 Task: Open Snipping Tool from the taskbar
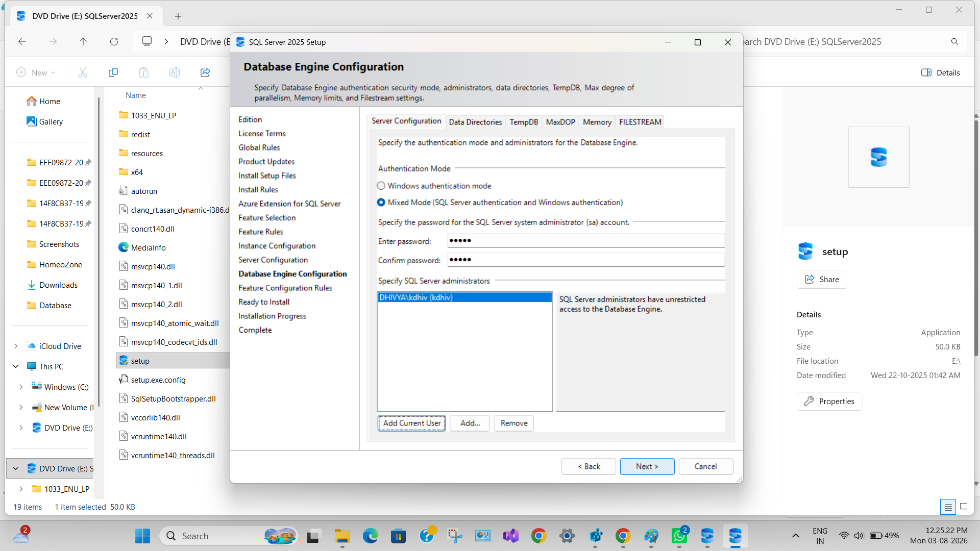[455, 536]
